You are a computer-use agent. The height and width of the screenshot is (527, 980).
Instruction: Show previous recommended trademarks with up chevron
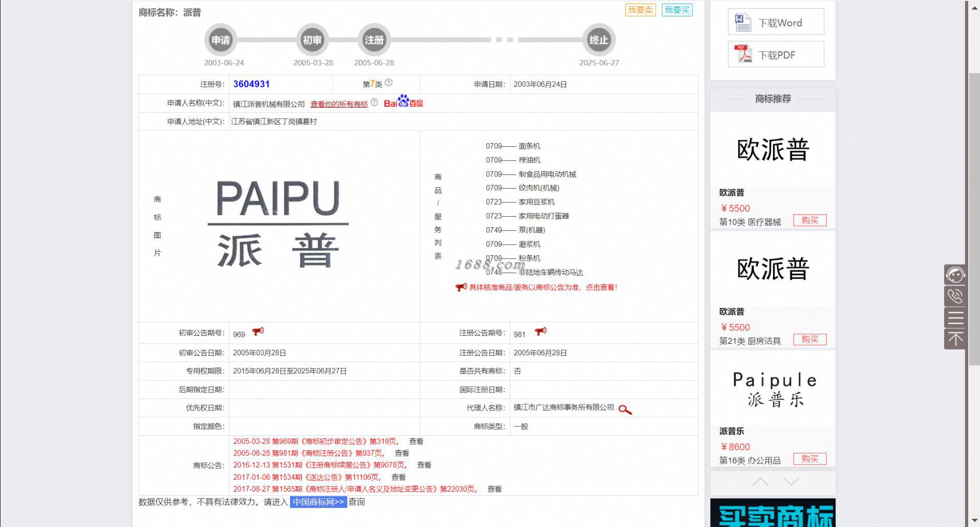[x=760, y=482]
